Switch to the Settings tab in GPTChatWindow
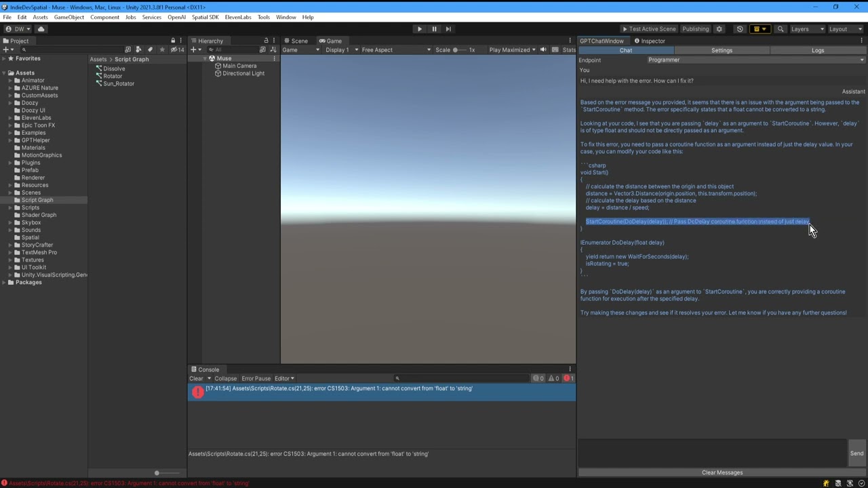 pos(722,50)
